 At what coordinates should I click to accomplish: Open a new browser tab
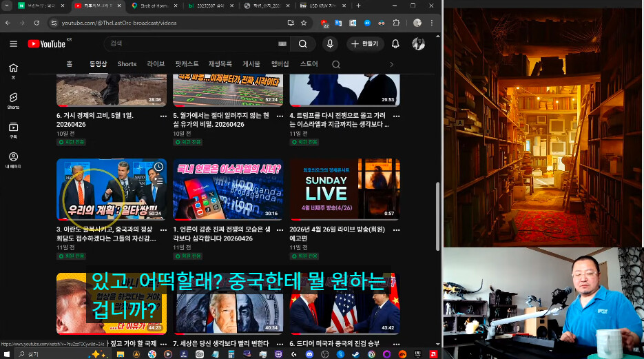[359, 6]
